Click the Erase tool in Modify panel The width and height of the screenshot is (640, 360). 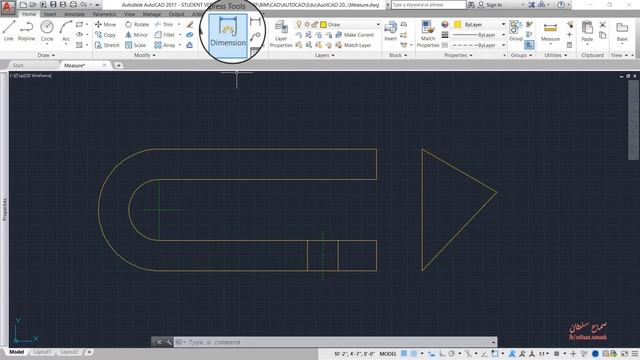tap(190, 24)
